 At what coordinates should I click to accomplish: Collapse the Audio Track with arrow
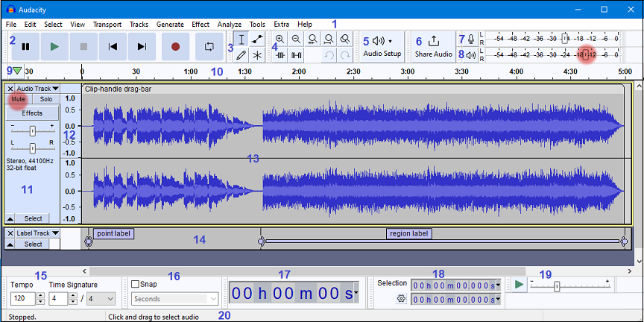click(10, 218)
